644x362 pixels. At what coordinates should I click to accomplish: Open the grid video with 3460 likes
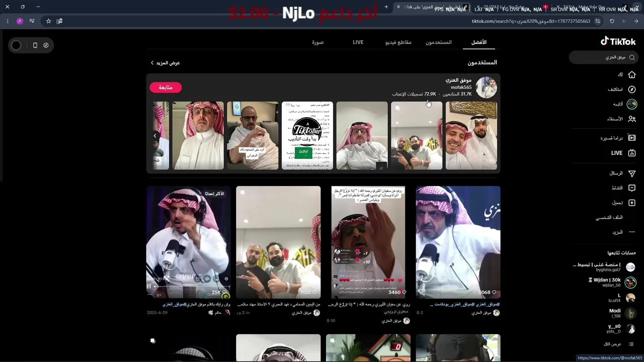[368, 242]
